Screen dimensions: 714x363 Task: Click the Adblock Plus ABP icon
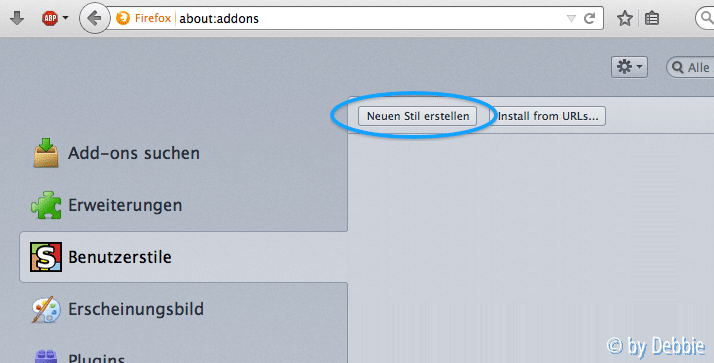(x=50, y=18)
